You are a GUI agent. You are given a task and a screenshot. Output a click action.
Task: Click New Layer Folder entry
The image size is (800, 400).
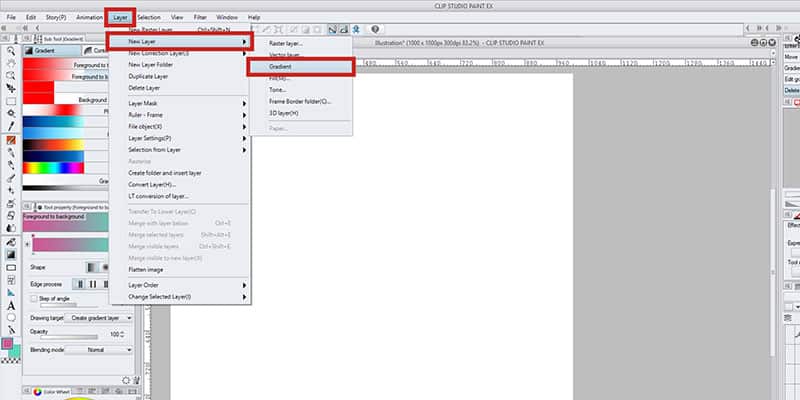tap(180, 65)
